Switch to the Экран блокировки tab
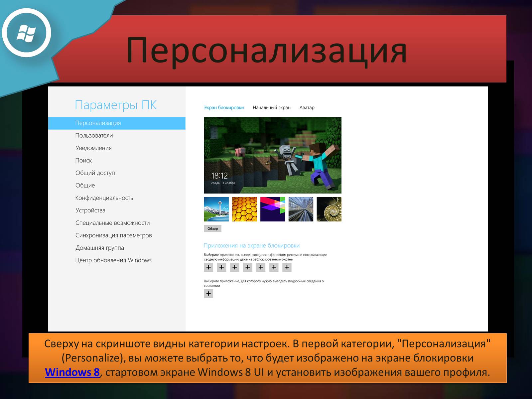Image resolution: width=532 pixels, height=399 pixels. click(x=224, y=107)
